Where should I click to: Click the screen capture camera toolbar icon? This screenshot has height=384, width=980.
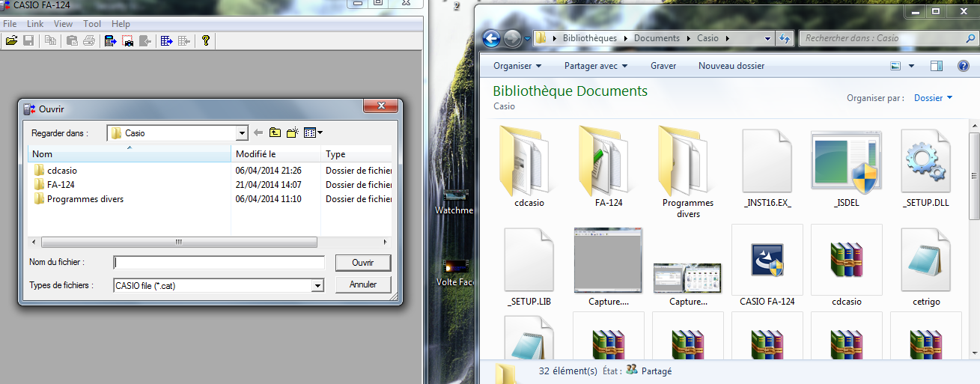point(128,40)
